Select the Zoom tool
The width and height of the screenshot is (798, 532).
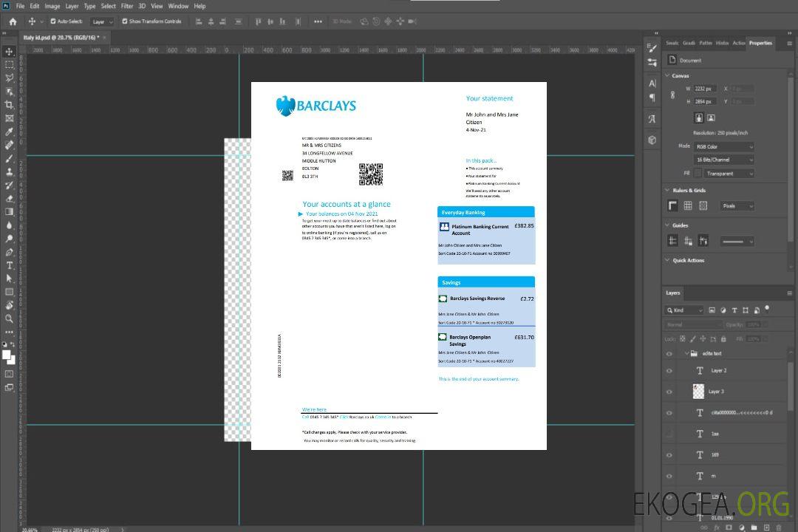click(x=9, y=318)
